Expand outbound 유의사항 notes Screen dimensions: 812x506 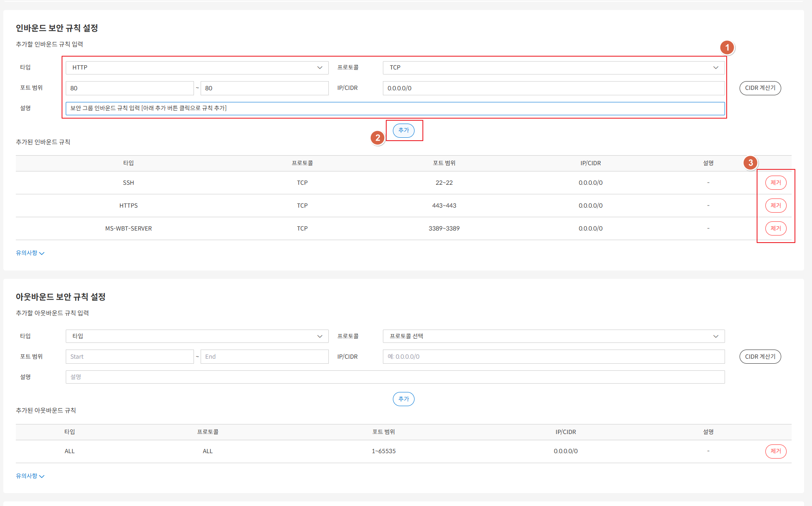(x=30, y=476)
